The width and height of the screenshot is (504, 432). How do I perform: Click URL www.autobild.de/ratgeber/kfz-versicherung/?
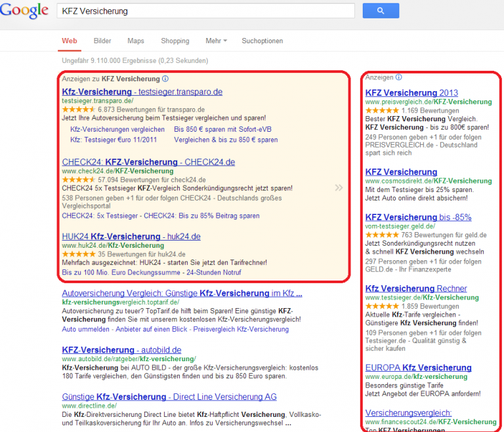[x=129, y=359]
